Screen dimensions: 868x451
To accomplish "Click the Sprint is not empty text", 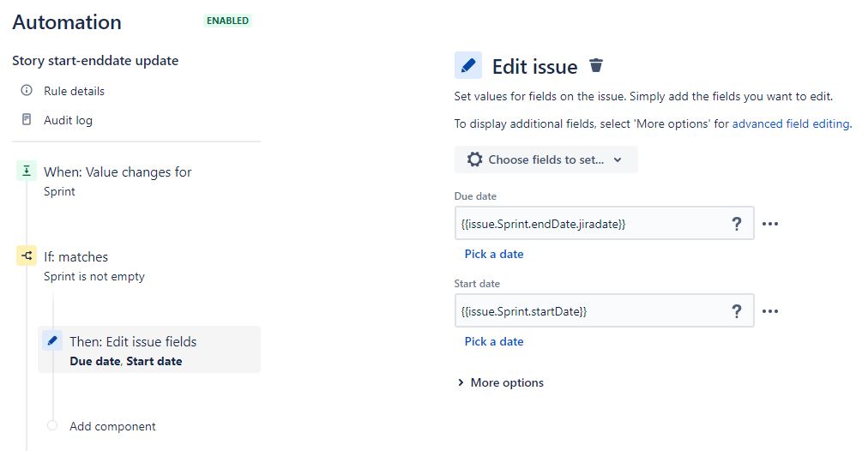I will click(94, 276).
